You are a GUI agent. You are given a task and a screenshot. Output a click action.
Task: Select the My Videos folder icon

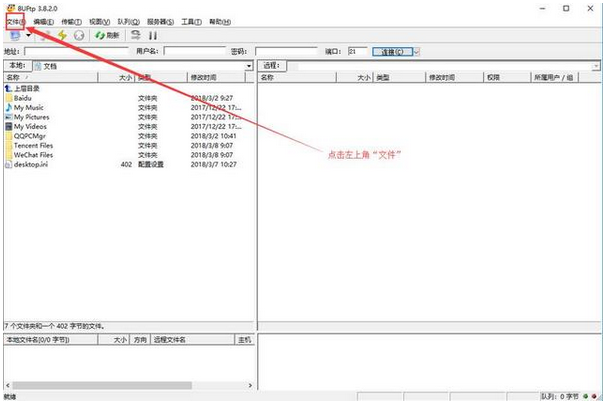(x=9, y=126)
